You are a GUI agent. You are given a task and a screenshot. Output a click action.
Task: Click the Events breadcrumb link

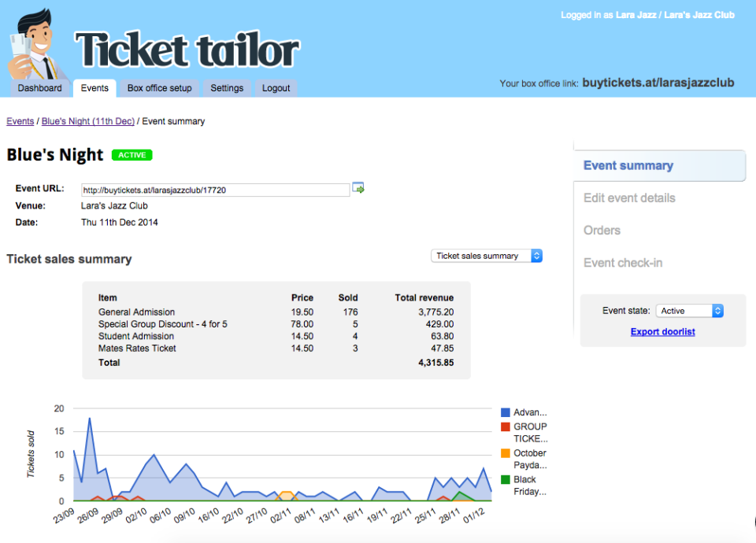click(x=20, y=121)
